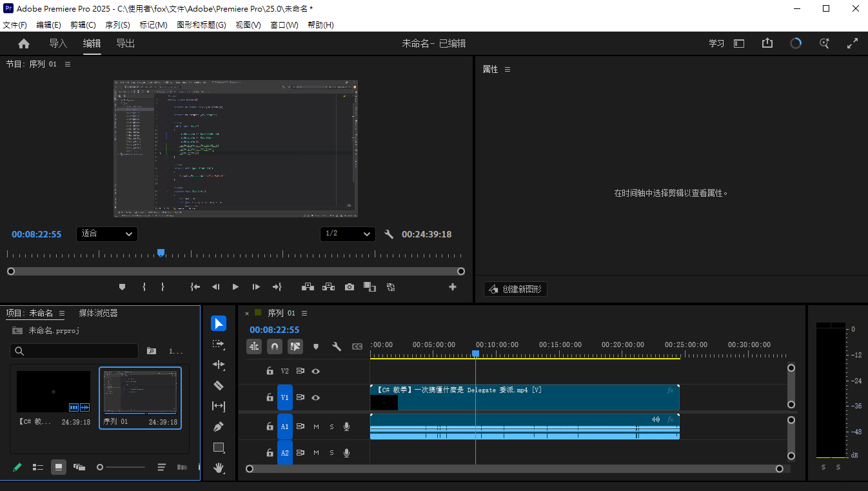
Task: Toggle V1 track targeting button
Action: point(285,397)
